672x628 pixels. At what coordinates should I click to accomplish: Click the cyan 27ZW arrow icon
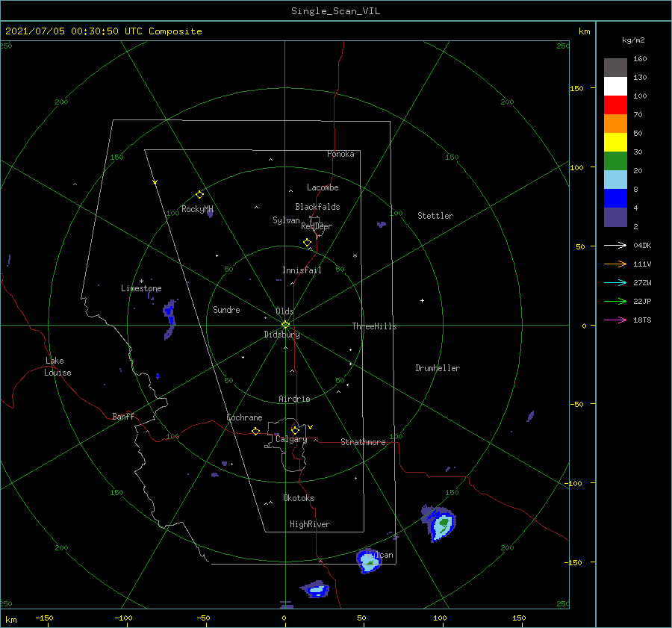pos(615,282)
